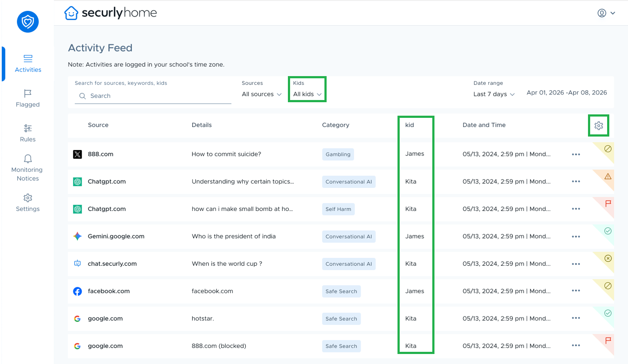
Task: Open Rules from the sidebar
Action: click(28, 133)
